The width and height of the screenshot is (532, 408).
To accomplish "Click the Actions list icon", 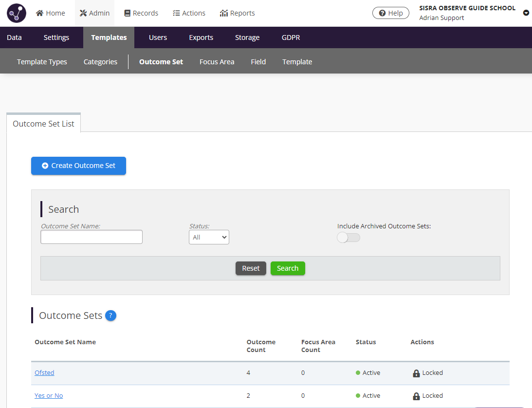I will pyautogui.click(x=175, y=13).
